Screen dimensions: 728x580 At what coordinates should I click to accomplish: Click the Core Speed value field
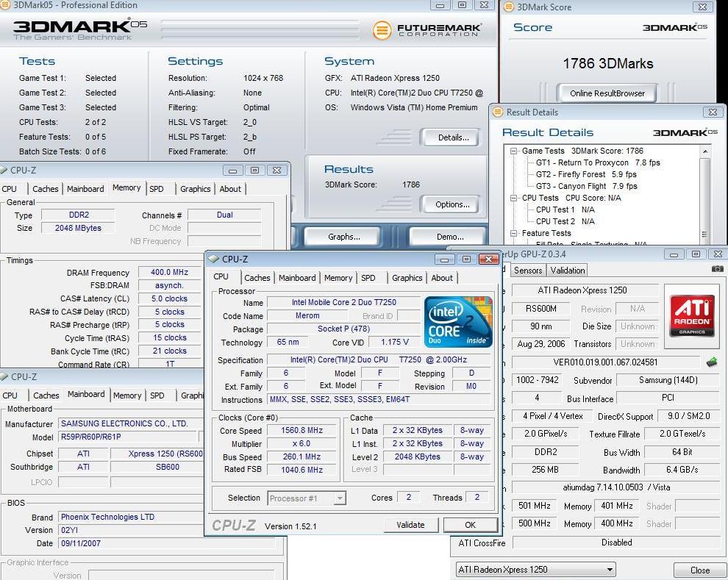click(x=301, y=431)
